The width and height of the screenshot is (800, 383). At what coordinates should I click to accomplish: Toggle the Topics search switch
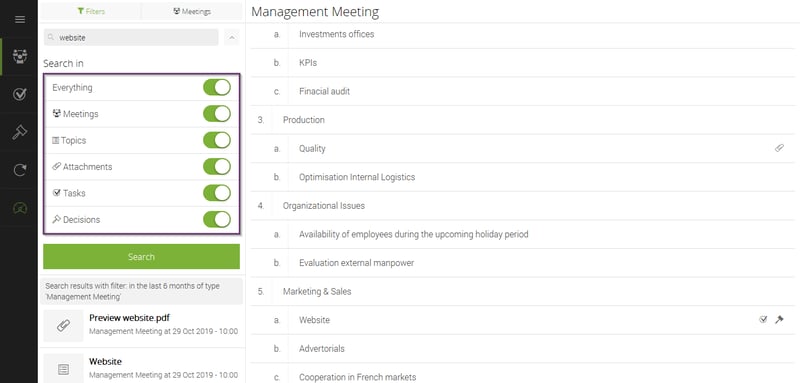coord(217,140)
